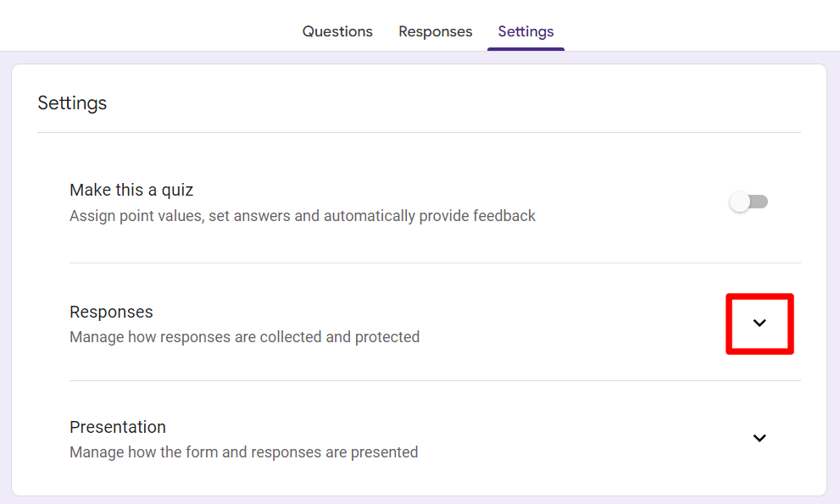The image size is (840, 504).
Task: Select the Settings tab
Action: point(526,31)
